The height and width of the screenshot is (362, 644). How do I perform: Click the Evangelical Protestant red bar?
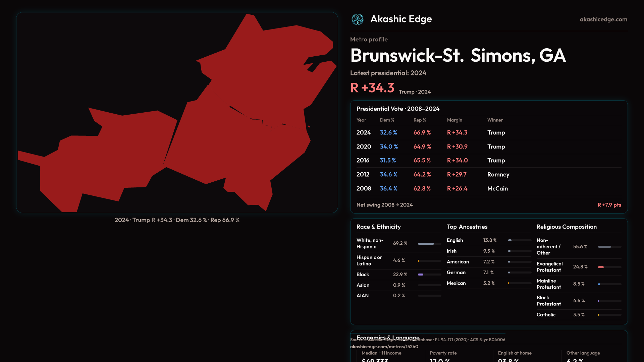[x=601, y=267]
